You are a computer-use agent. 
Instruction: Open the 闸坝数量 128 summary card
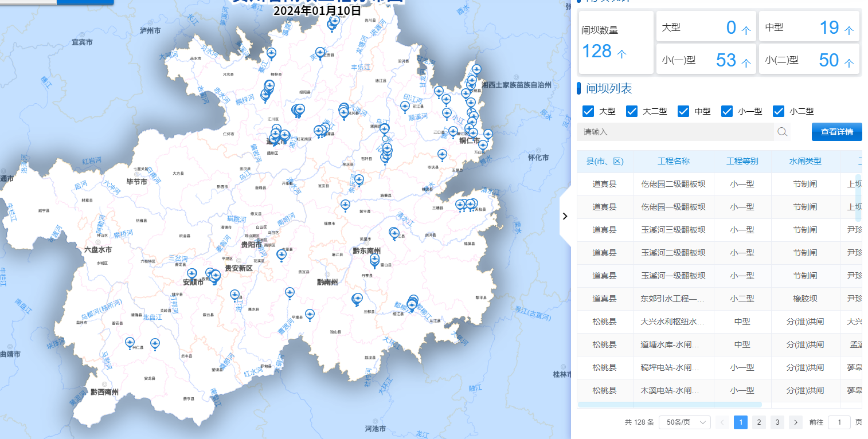(616, 42)
